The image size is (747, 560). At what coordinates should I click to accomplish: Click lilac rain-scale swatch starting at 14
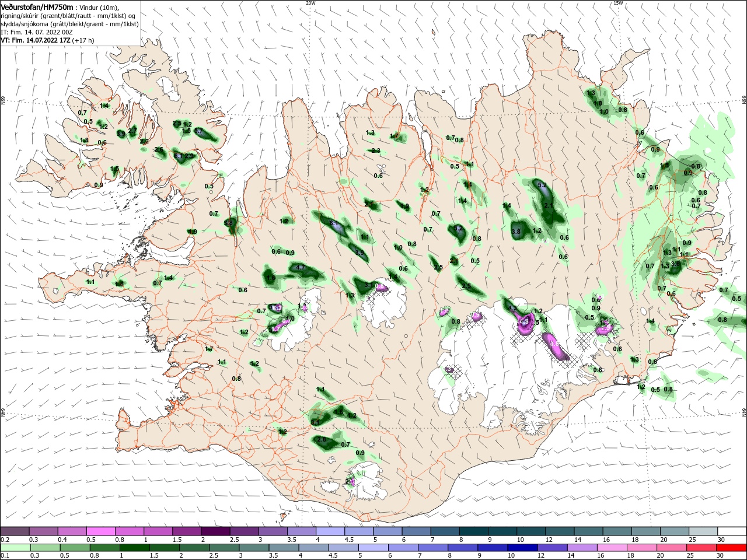pos(582,548)
